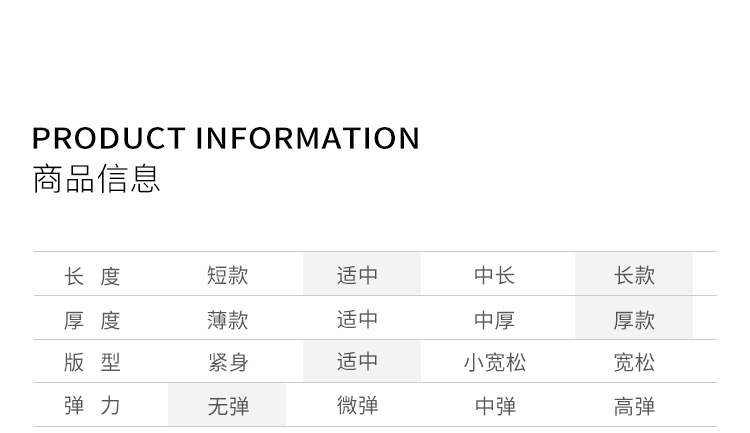Select 适中 in the 版型 row

tap(358, 362)
